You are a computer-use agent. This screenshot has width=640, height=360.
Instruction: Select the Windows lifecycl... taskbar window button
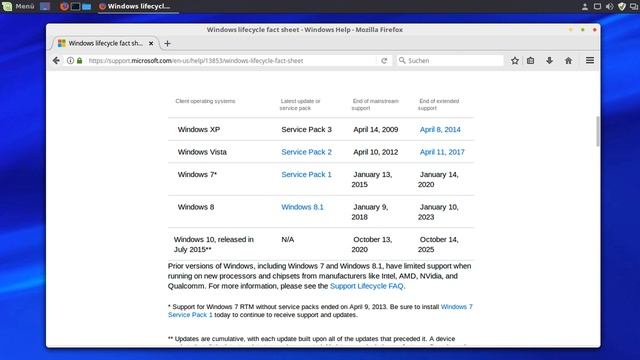pos(138,6)
